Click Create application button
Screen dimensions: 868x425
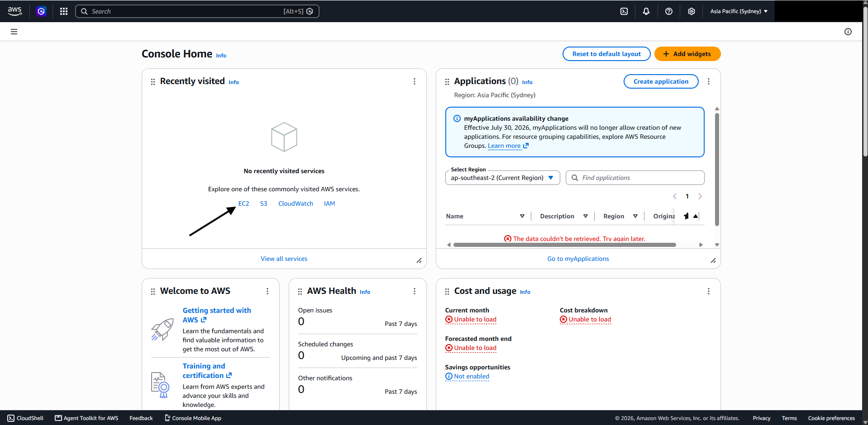pos(661,81)
